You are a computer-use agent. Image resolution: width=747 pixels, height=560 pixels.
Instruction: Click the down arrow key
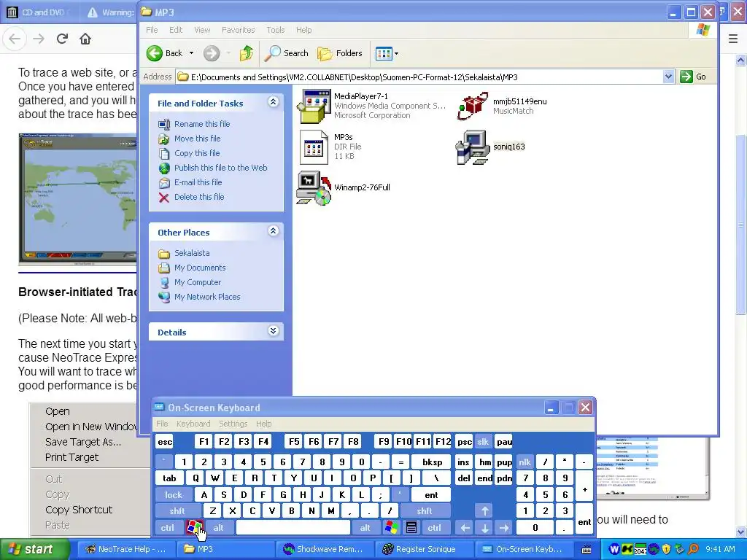pyautogui.click(x=484, y=528)
